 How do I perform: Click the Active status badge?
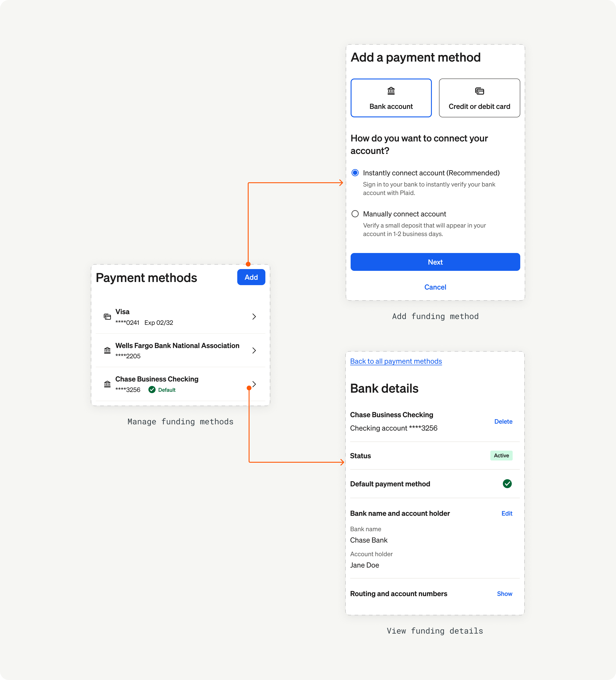pos(501,455)
